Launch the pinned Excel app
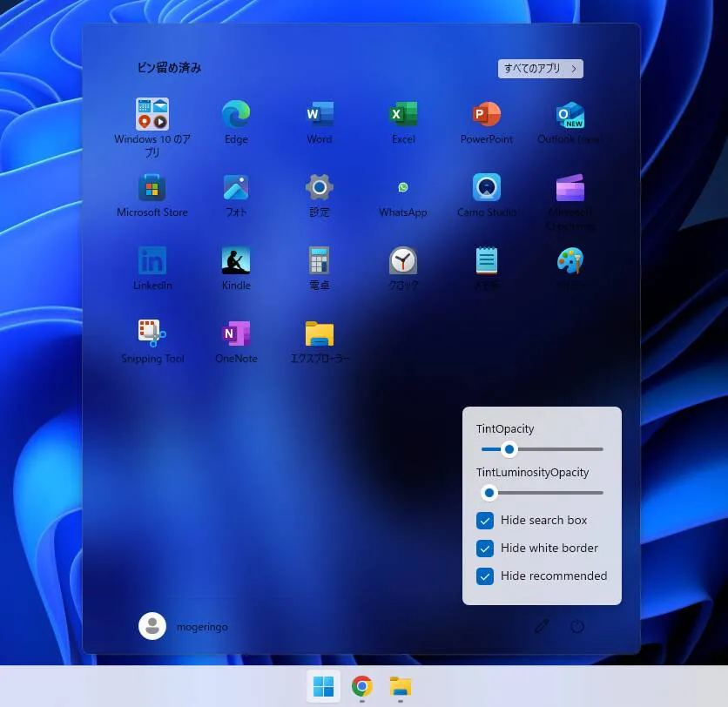The width and height of the screenshot is (728, 707). (403, 122)
